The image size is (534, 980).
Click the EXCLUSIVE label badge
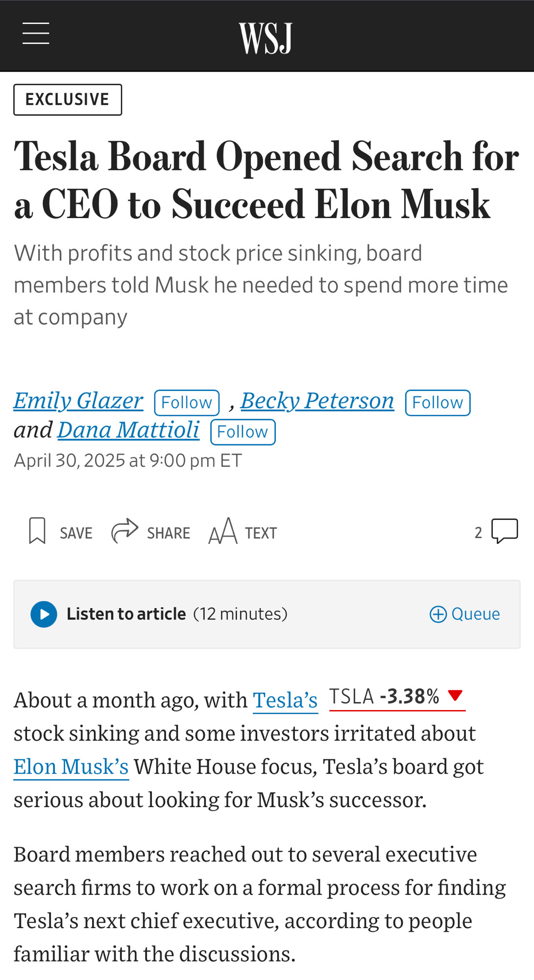click(68, 99)
